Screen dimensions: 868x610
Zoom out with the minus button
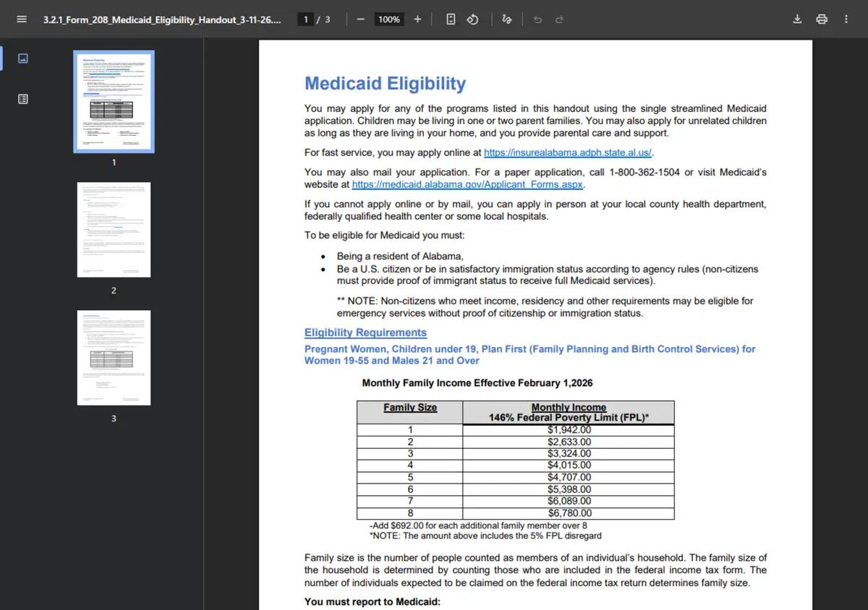click(x=360, y=20)
